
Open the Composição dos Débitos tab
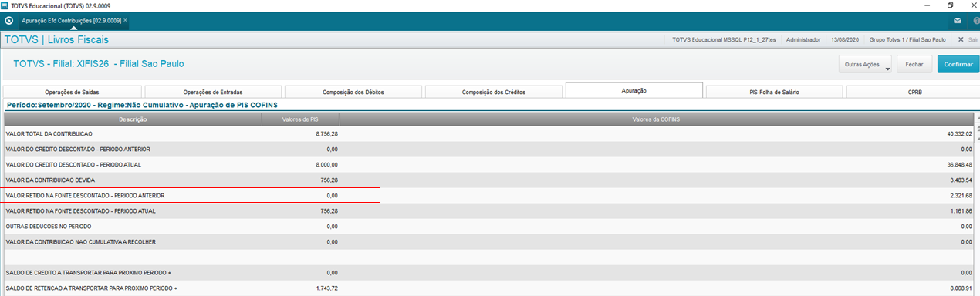[x=353, y=92]
